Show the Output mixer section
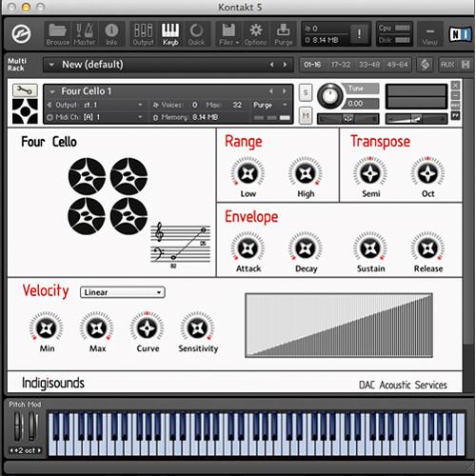The width and height of the screenshot is (476, 476). 143,34
